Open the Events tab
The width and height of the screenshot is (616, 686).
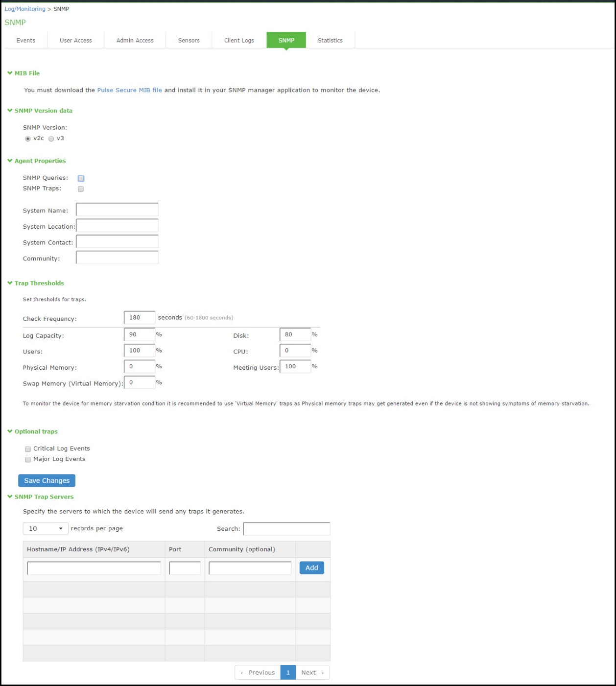point(25,40)
